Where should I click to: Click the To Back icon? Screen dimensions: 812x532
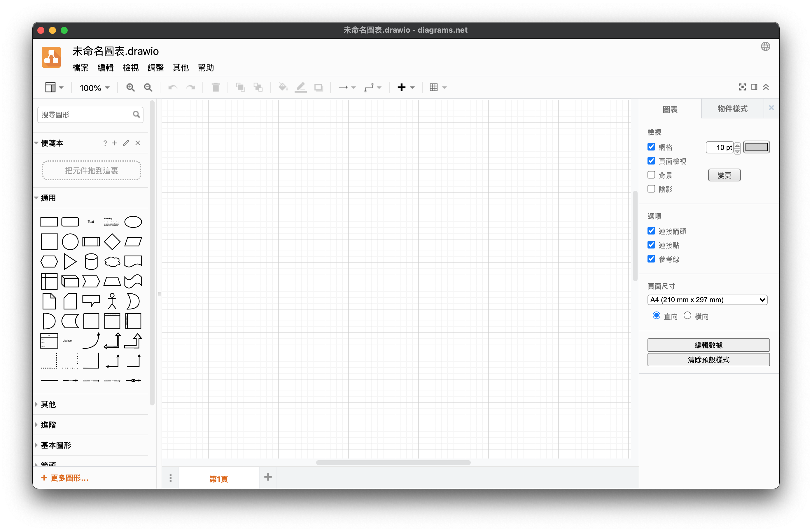(258, 87)
